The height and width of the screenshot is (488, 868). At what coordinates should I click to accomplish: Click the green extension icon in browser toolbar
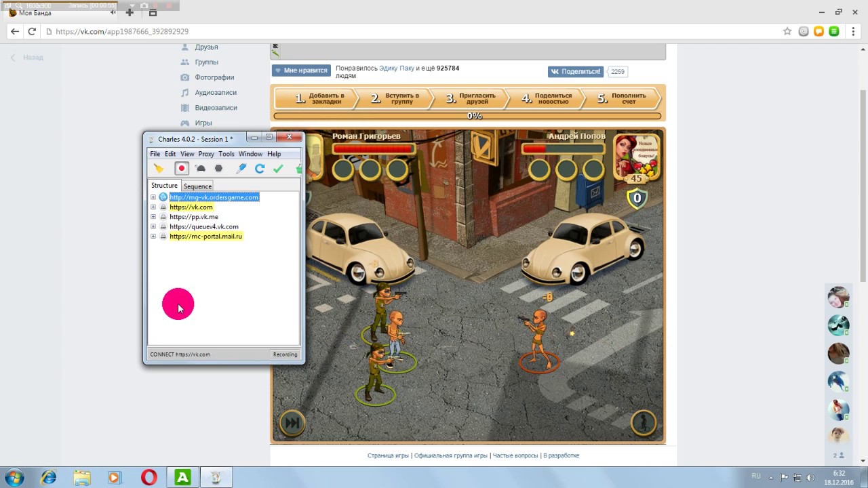tap(834, 31)
